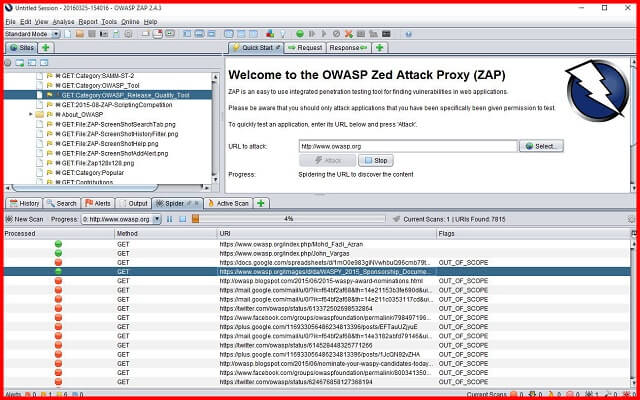Image resolution: width=640 pixels, height=400 pixels.
Task: Click the first window icon in Sites toolbar
Action: pos(20,63)
